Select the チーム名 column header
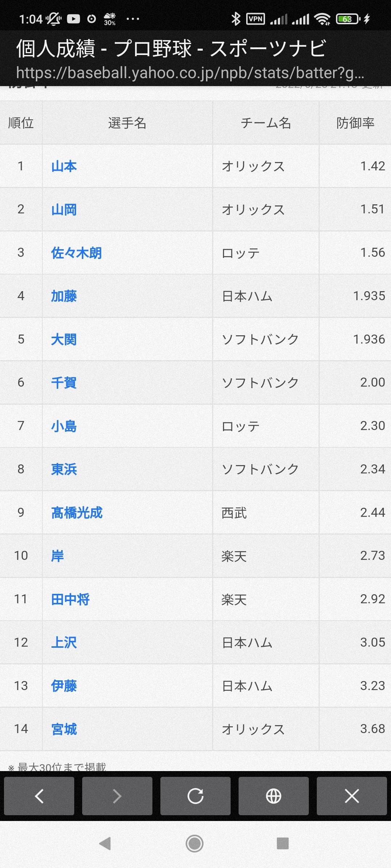Screen dimensions: 391x868 click(266, 123)
